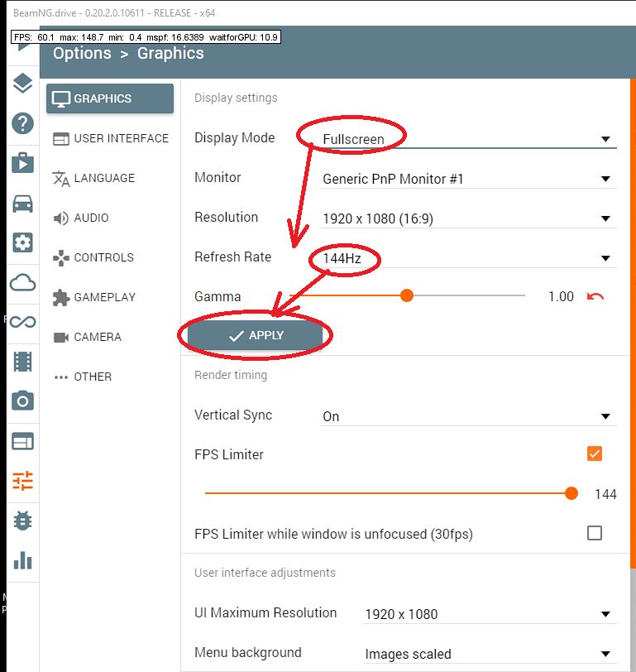
Task: Expand the Refresh Rate dropdown showing 144Hz
Action: tap(469, 258)
